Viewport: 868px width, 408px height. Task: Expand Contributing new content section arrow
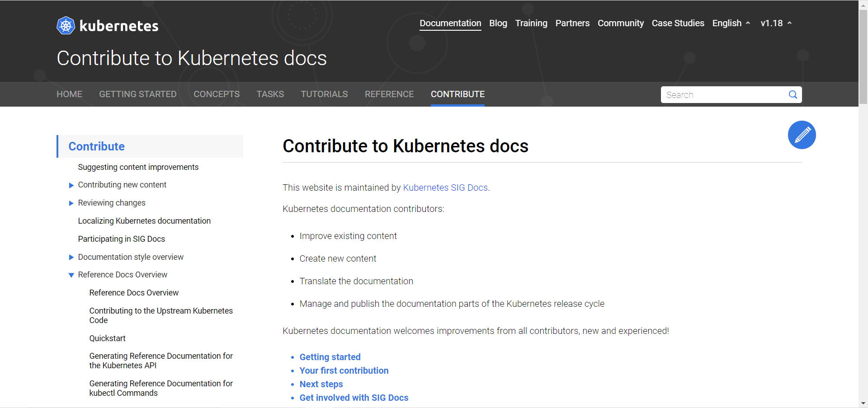point(71,185)
